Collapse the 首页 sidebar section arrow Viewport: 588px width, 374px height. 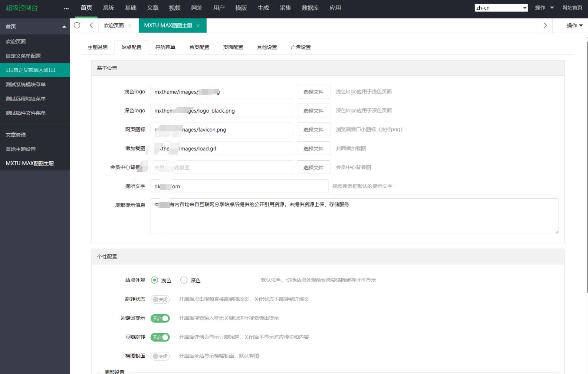point(64,26)
